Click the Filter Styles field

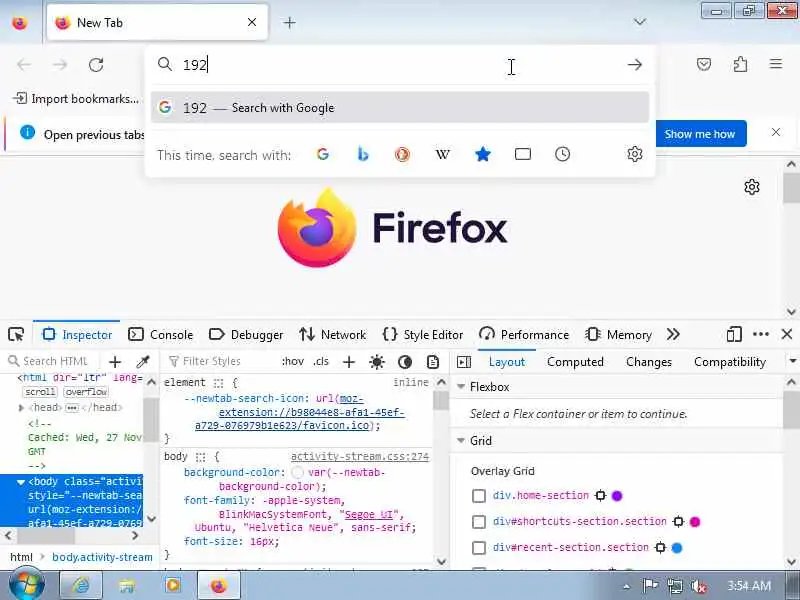click(x=219, y=361)
